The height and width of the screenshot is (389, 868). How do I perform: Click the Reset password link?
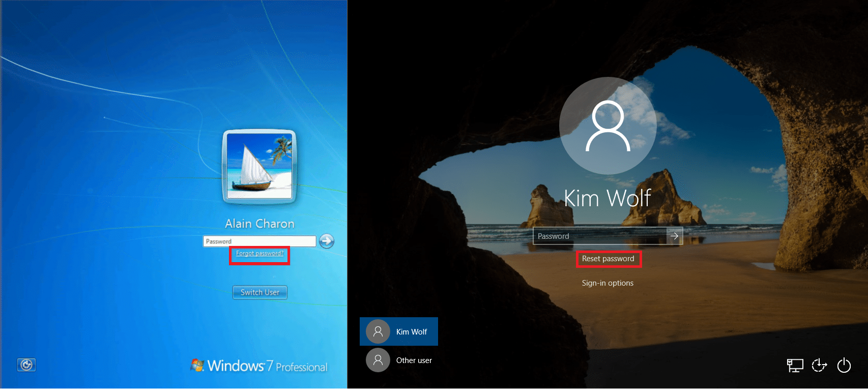click(608, 259)
